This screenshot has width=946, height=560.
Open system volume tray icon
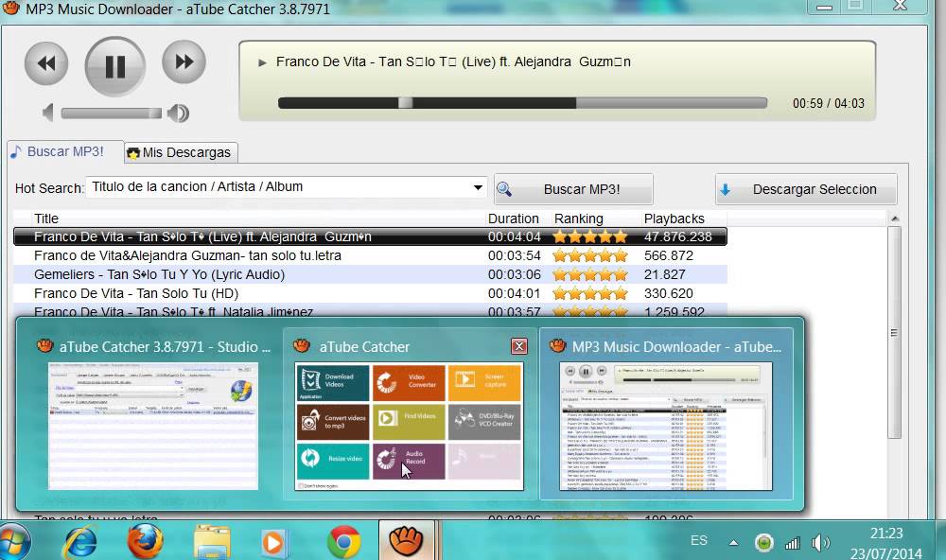pos(820,543)
